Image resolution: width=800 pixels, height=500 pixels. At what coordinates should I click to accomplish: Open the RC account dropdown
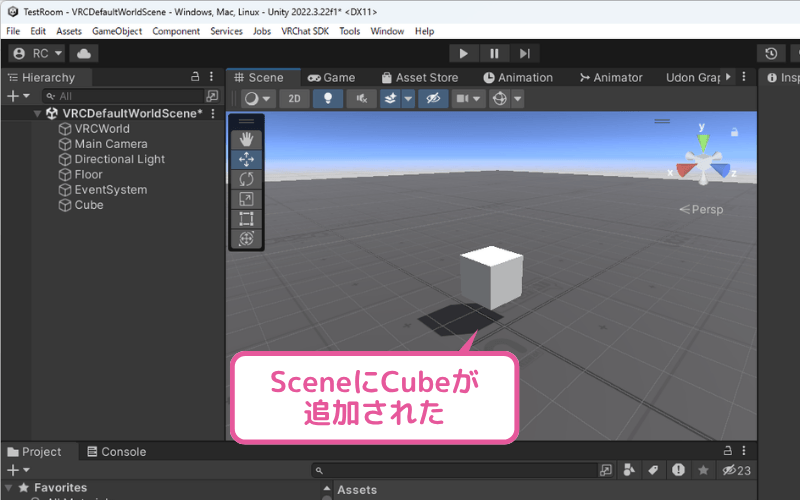coord(38,54)
